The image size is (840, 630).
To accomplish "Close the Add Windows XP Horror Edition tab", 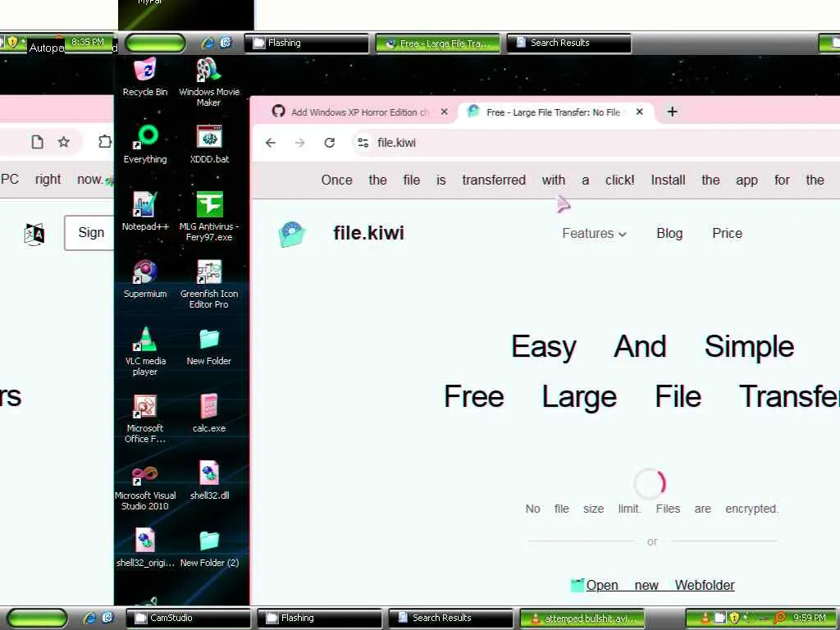I will pyautogui.click(x=444, y=112).
